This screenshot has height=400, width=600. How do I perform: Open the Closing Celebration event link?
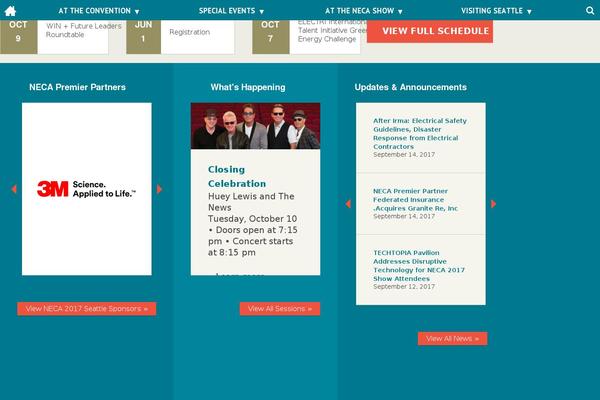[236, 176]
